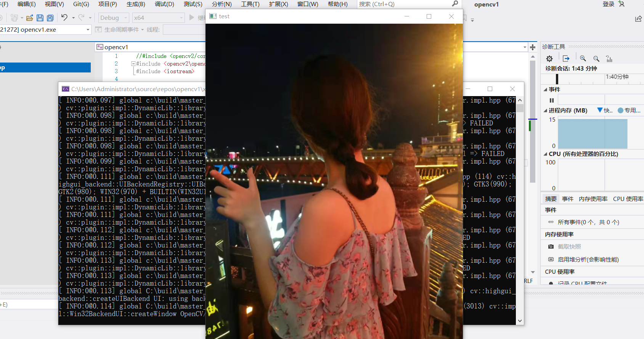Click the diagnostic tools output export icon

tap(566, 58)
